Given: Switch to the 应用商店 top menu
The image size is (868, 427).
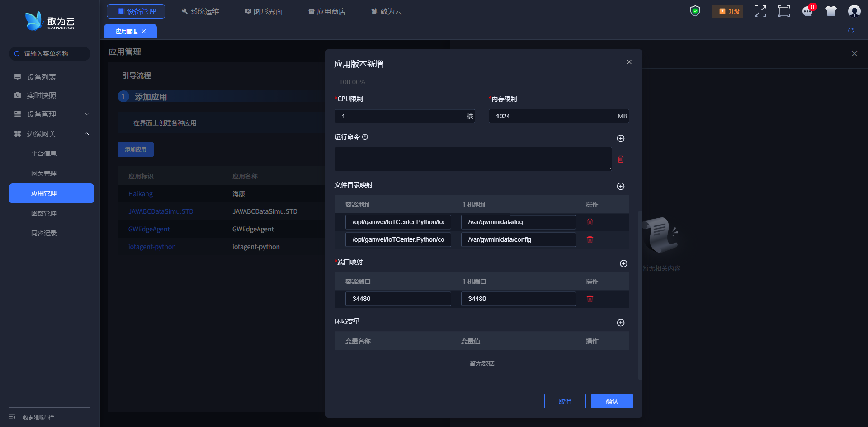Looking at the screenshot, I should tap(327, 11).
